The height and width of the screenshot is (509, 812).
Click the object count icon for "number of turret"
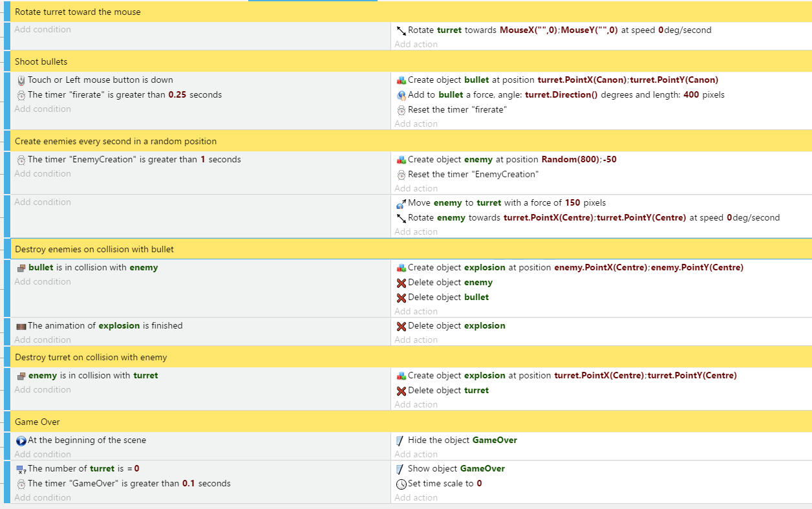tap(21, 469)
